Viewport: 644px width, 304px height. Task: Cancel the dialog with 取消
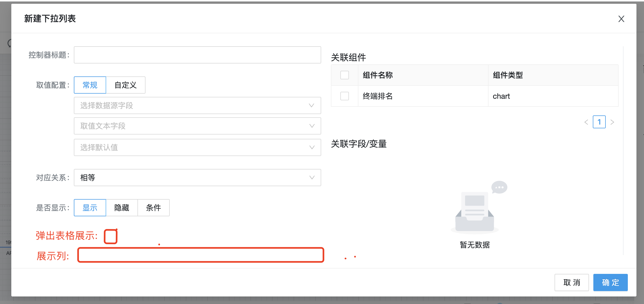(x=572, y=282)
